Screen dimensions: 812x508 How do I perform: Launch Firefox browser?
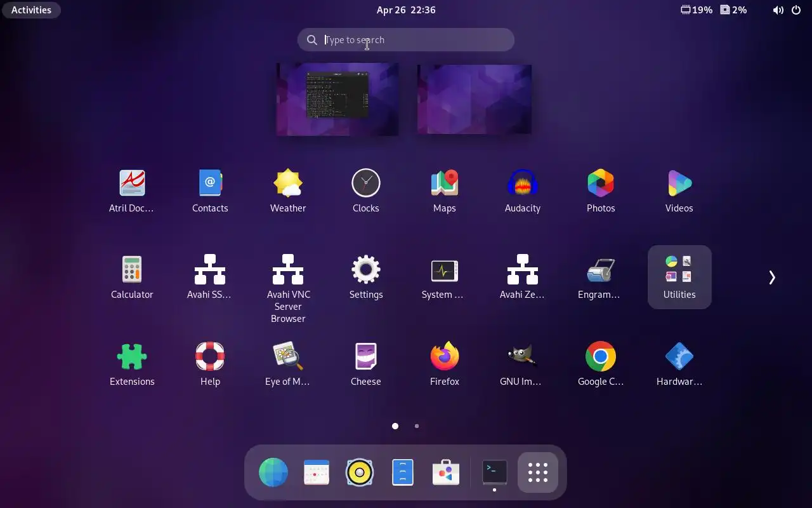pyautogui.click(x=445, y=364)
